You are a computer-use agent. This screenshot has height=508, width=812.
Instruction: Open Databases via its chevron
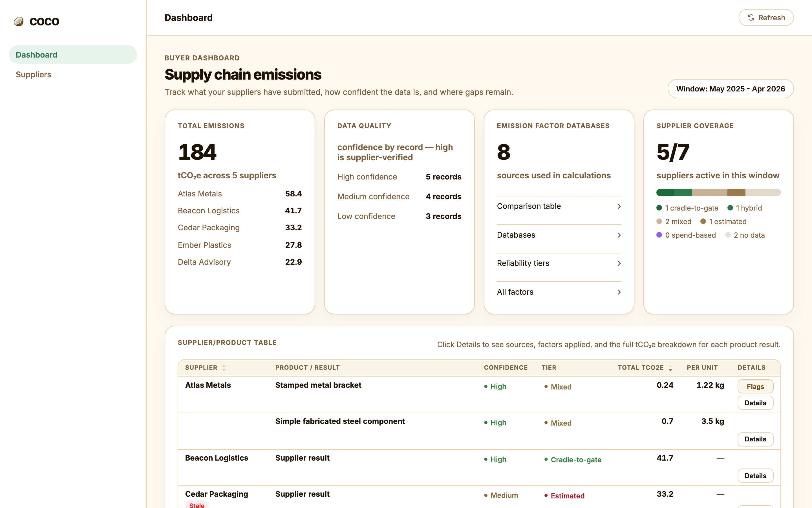point(619,235)
